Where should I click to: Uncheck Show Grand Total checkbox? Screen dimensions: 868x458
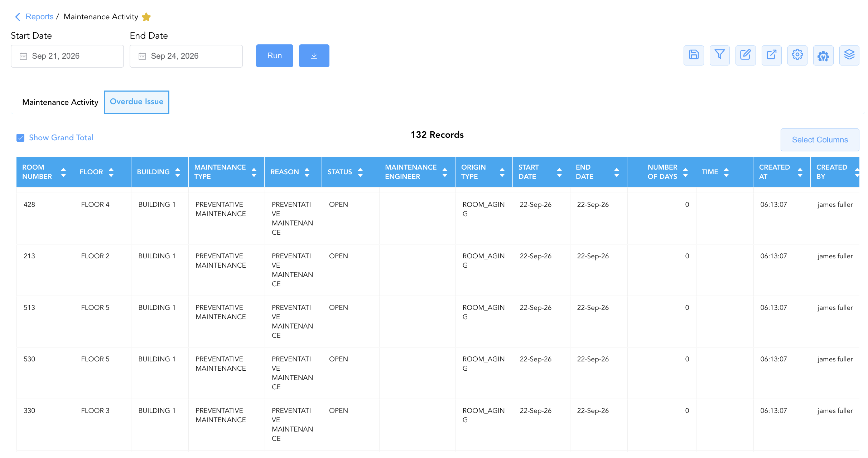click(x=20, y=138)
